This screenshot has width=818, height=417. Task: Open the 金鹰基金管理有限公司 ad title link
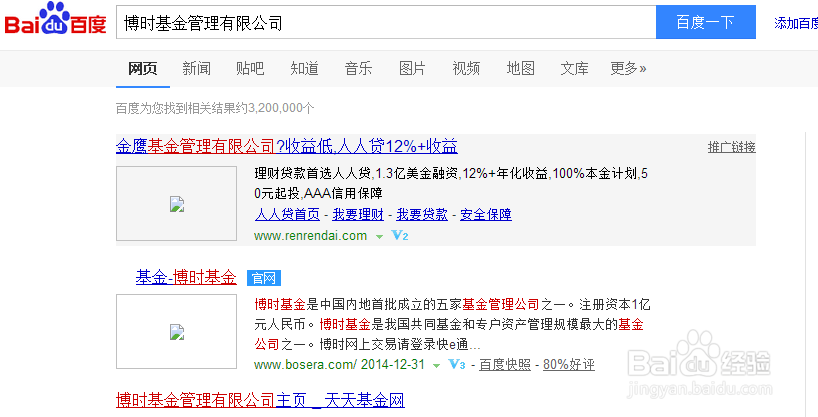point(286,146)
